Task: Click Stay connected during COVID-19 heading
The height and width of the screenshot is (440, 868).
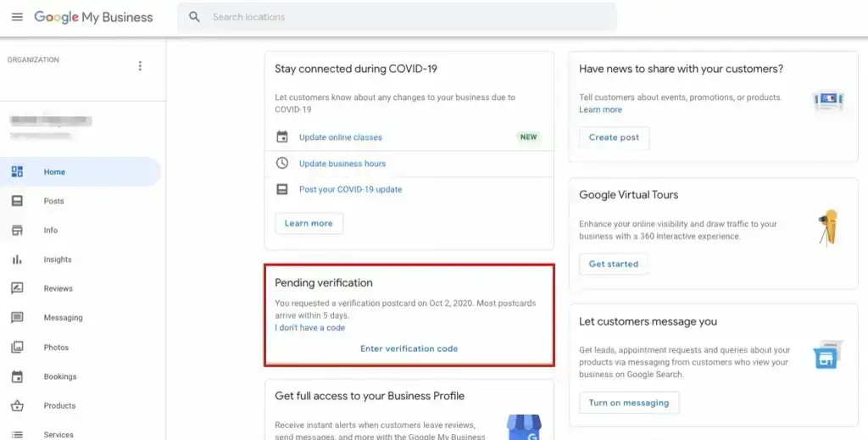Action: pyautogui.click(x=356, y=69)
